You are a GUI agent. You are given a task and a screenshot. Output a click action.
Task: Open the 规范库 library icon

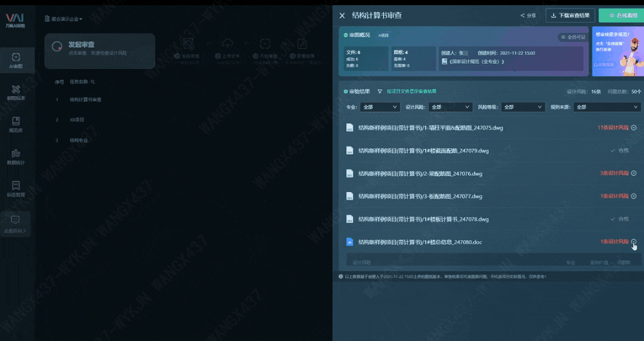16,124
